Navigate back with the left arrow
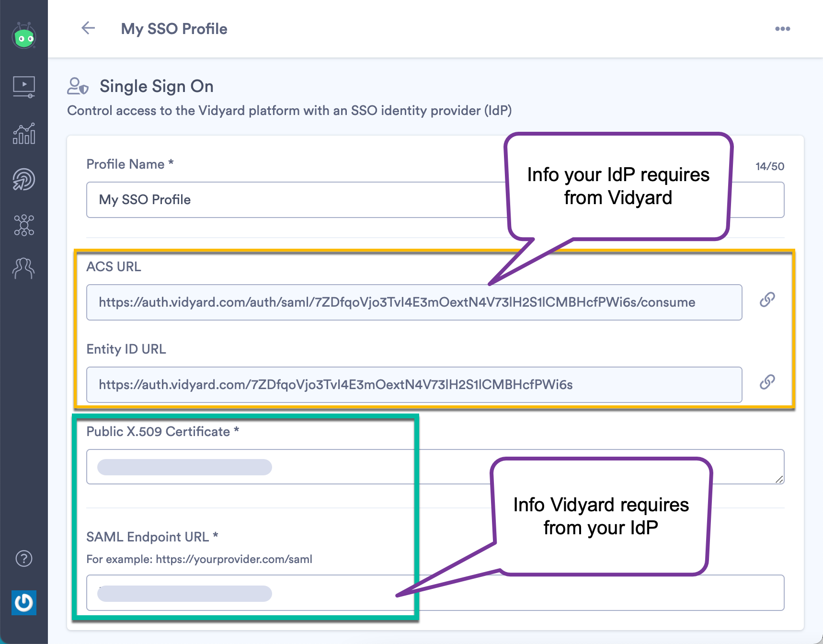823x644 pixels. pos(88,28)
